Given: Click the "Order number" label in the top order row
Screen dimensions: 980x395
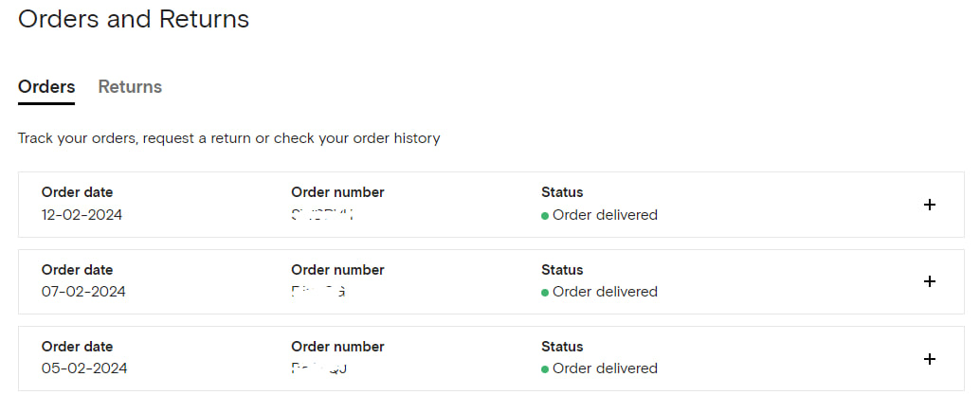Looking at the screenshot, I should point(337,192).
